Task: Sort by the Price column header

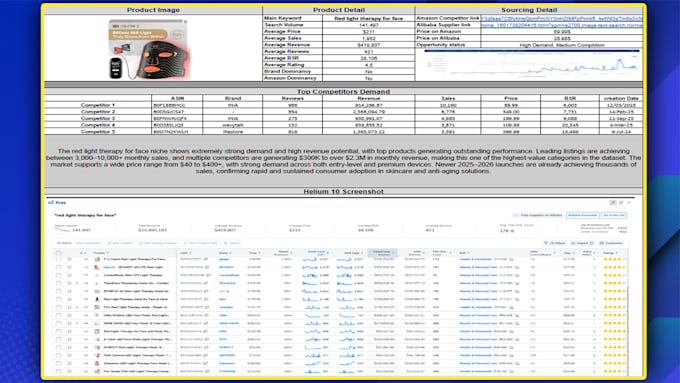Action: click(x=254, y=253)
